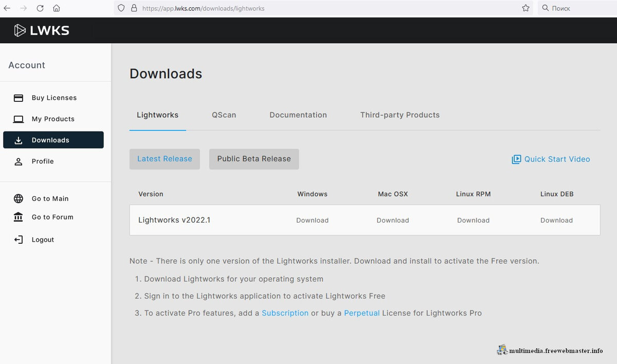Click the browser search field
The height and width of the screenshot is (364, 617).
click(577, 8)
